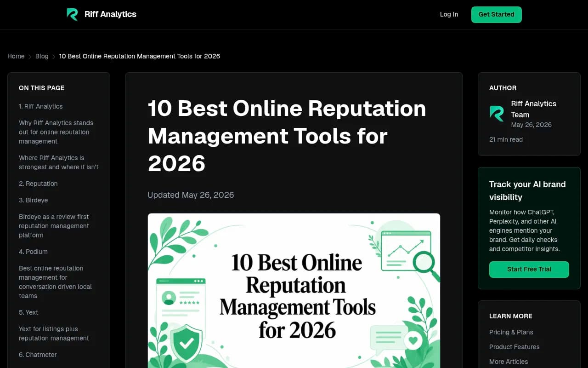Jump to '6. Chatmeter' section
Image resolution: width=588 pixels, height=368 pixels.
pyautogui.click(x=38, y=355)
